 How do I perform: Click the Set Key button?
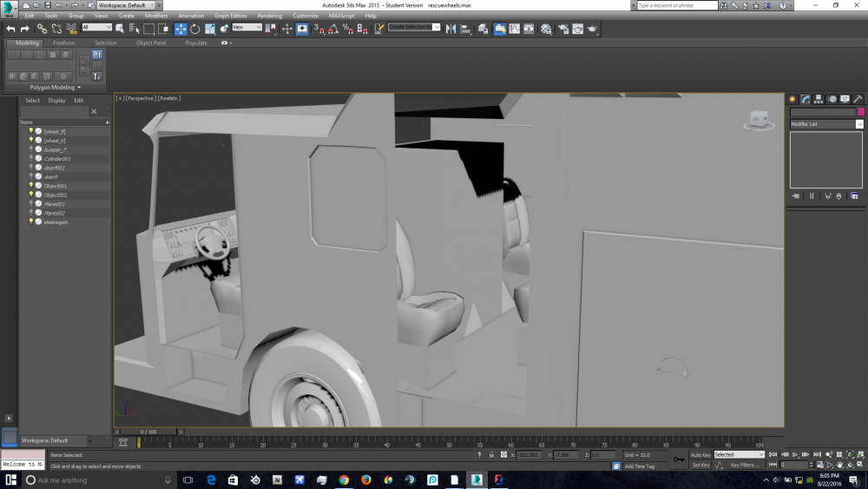(x=700, y=466)
